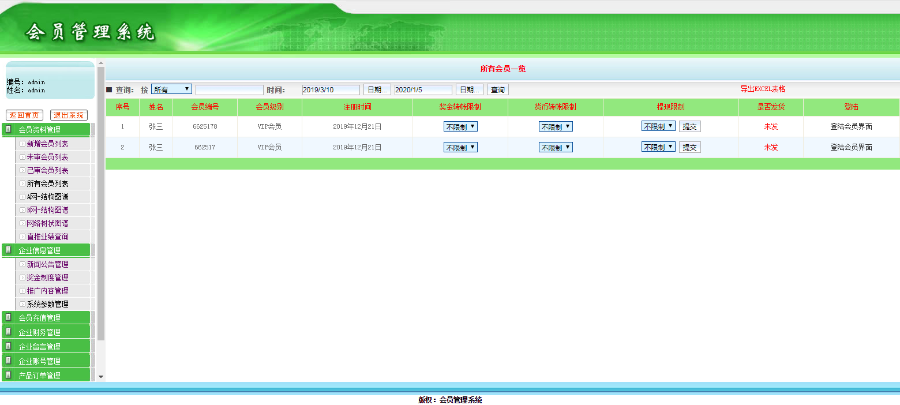Click the 返回首页 button
The height and width of the screenshot is (405, 900).
point(24,115)
